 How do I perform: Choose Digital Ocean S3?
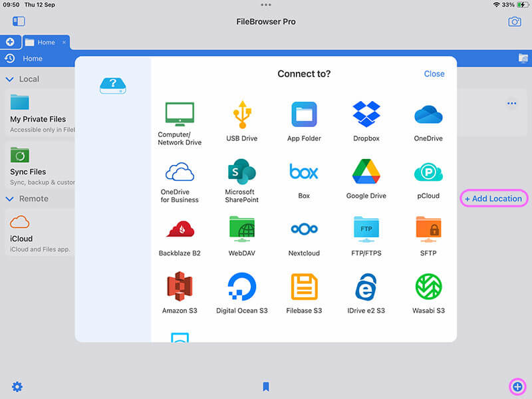click(x=242, y=293)
